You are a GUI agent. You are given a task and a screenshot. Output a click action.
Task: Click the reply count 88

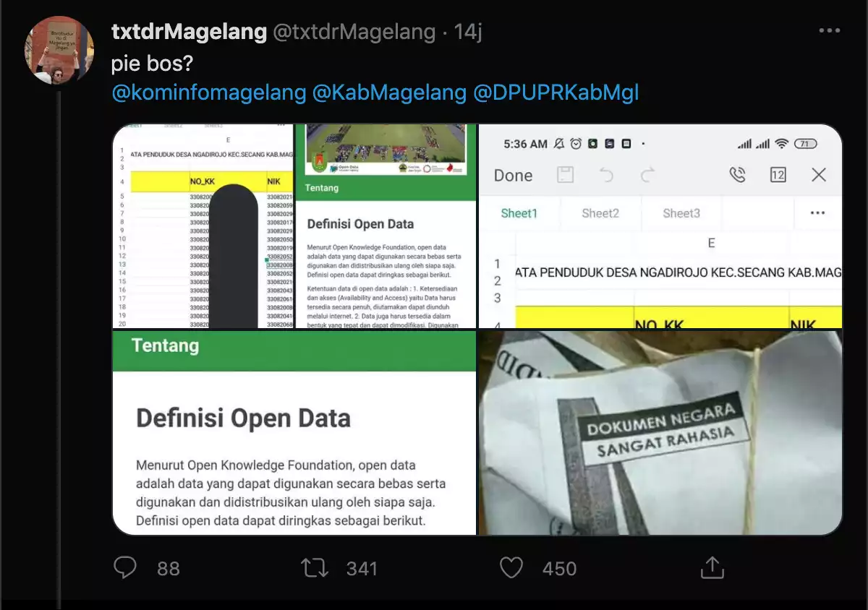pyautogui.click(x=169, y=569)
